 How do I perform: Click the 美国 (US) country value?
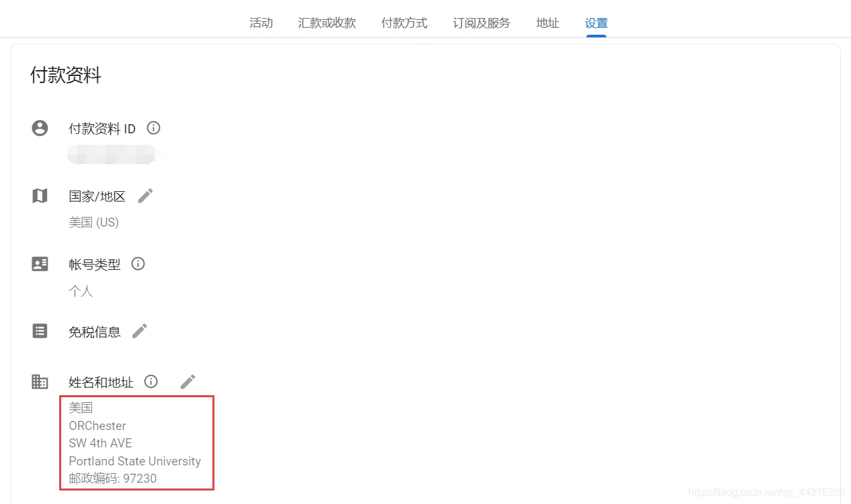(x=94, y=223)
